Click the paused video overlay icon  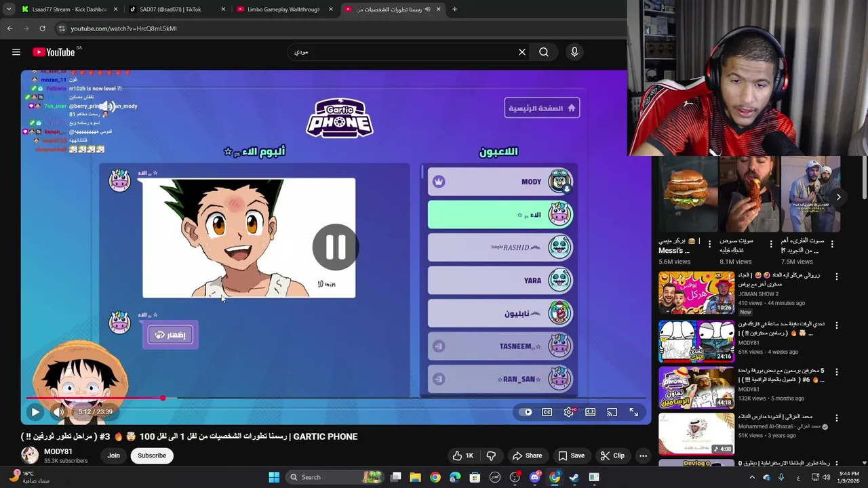click(335, 247)
